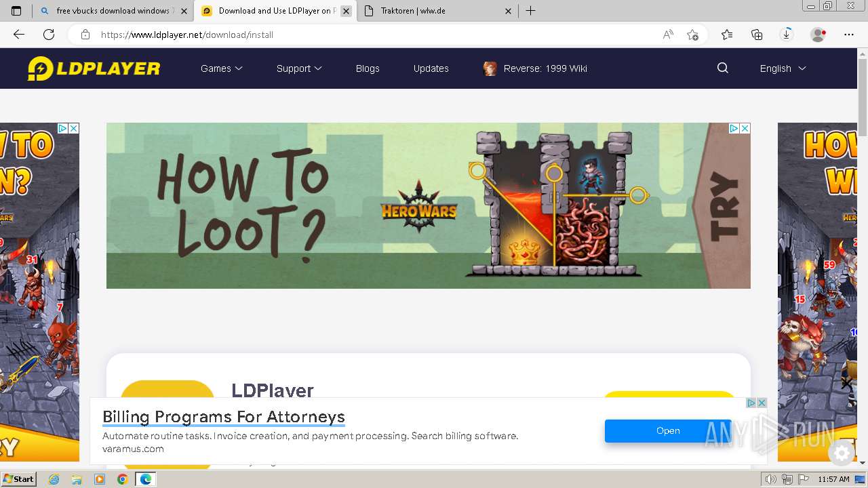Click the Action Center flag icon

pyautogui.click(x=802, y=479)
